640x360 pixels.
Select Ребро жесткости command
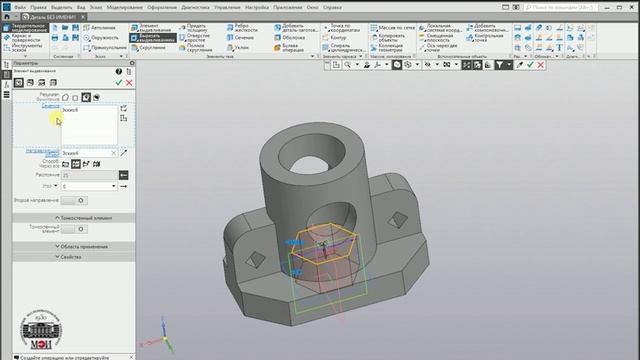point(242,28)
